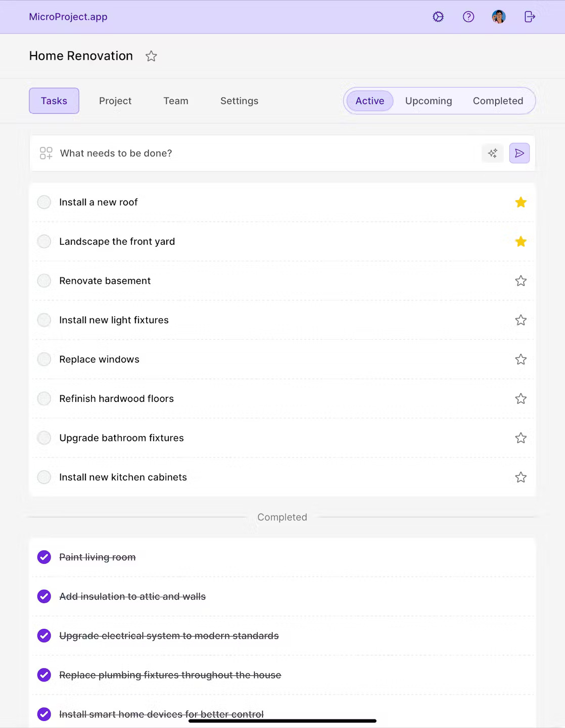This screenshot has width=565, height=728.
Task: Uncheck the completed Paint living room task
Action: [x=44, y=557]
